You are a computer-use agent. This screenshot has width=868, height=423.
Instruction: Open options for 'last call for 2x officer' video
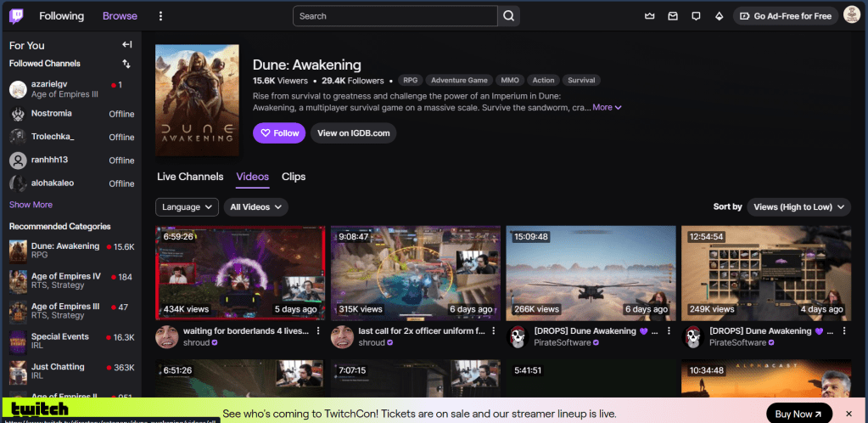(494, 331)
